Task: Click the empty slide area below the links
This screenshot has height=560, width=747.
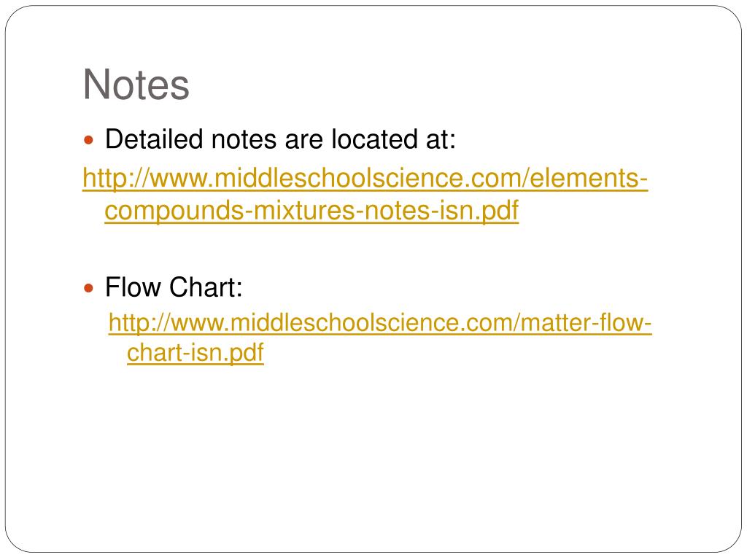Action: 373,457
